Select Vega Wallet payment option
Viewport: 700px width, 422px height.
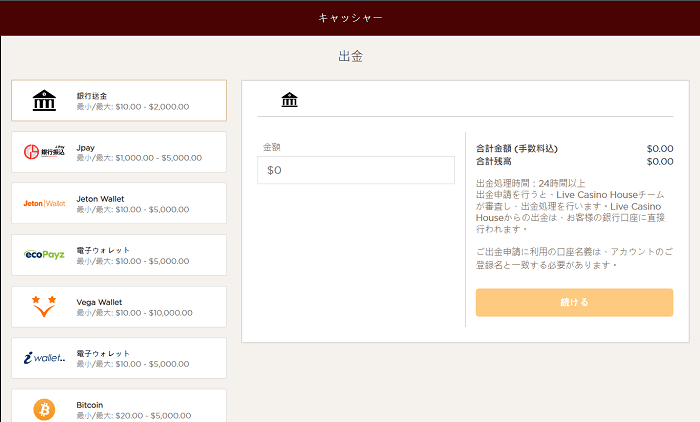click(x=119, y=307)
